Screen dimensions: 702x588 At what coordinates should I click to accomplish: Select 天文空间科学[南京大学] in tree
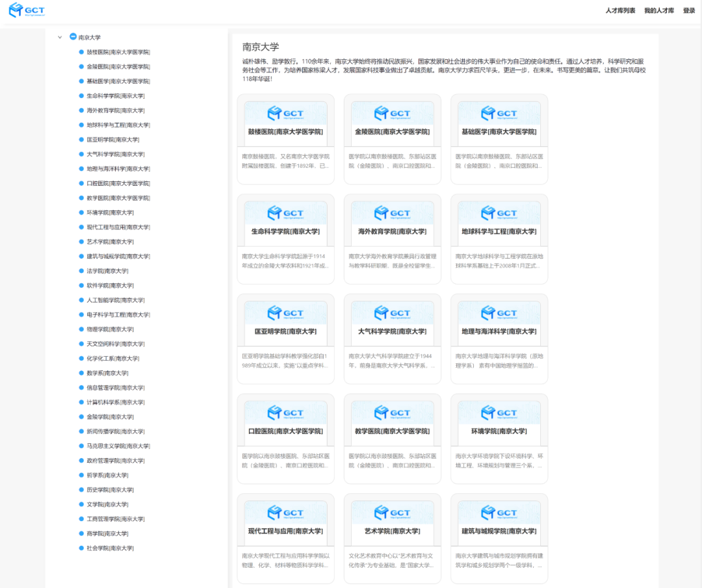click(x=116, y=344)
